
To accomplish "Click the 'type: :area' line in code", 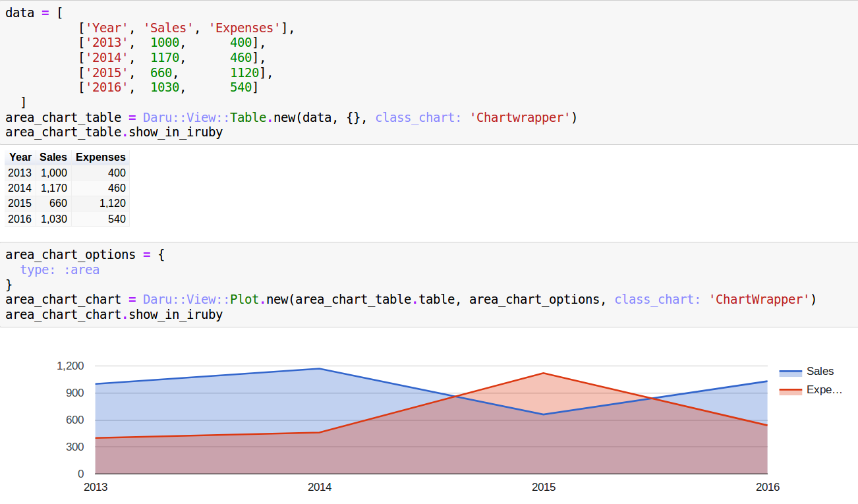I will 59,269.
